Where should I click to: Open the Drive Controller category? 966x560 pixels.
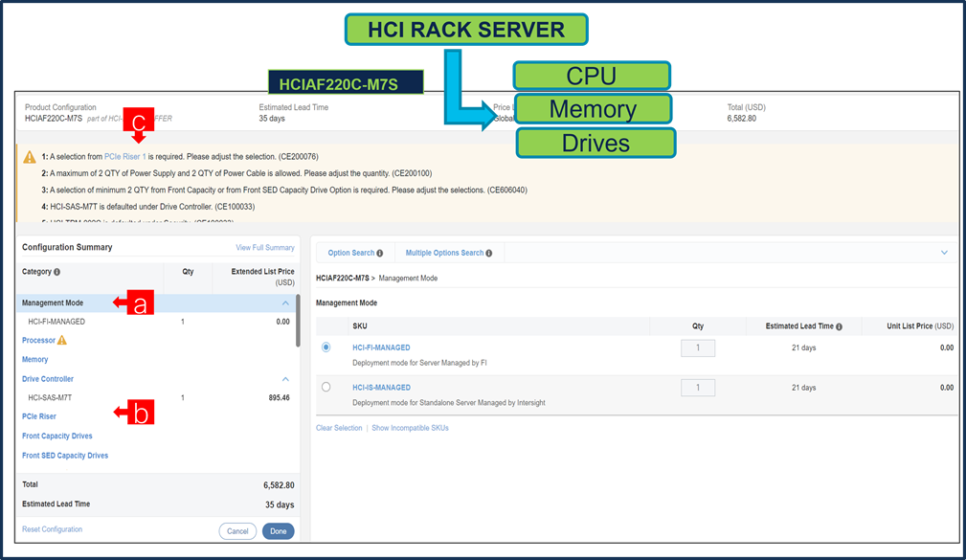[48, 379]
